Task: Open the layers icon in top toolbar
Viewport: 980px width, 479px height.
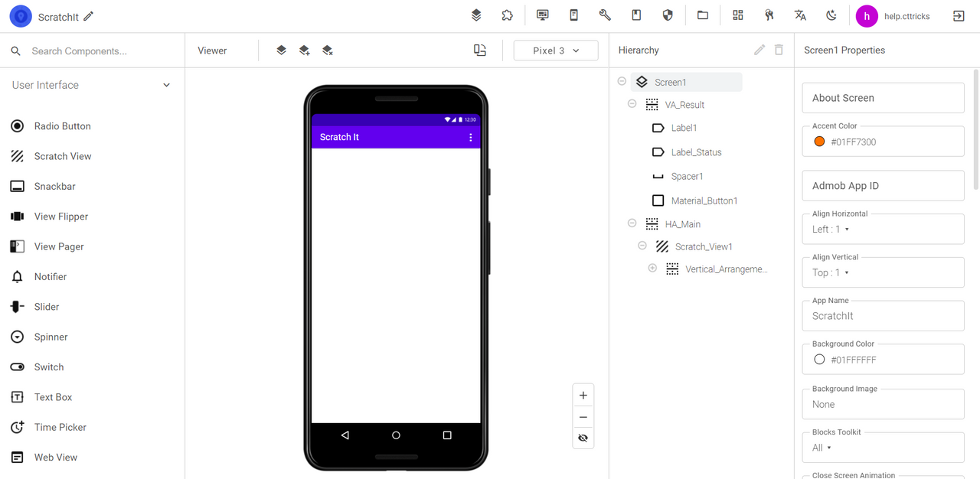Action: [x=476, y=15]
